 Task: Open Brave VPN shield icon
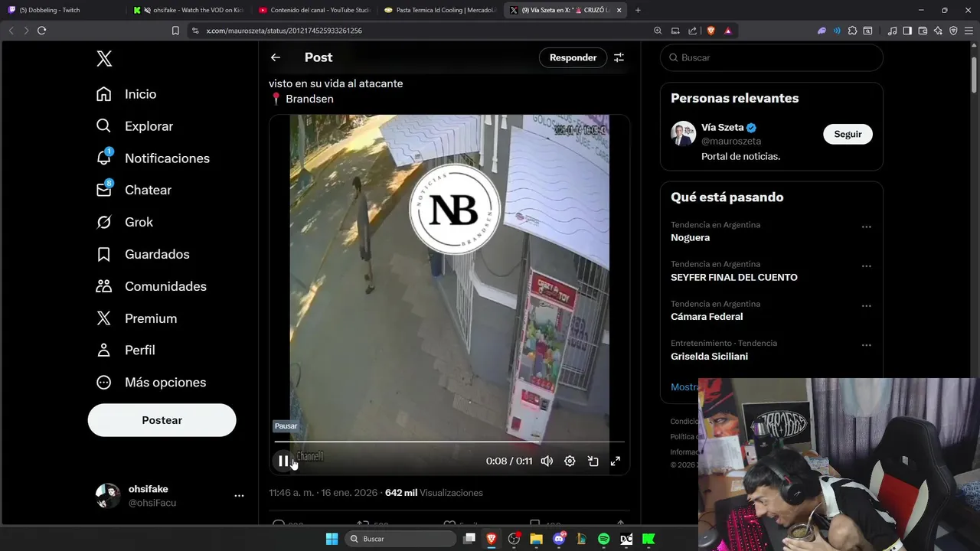(953, 31)
